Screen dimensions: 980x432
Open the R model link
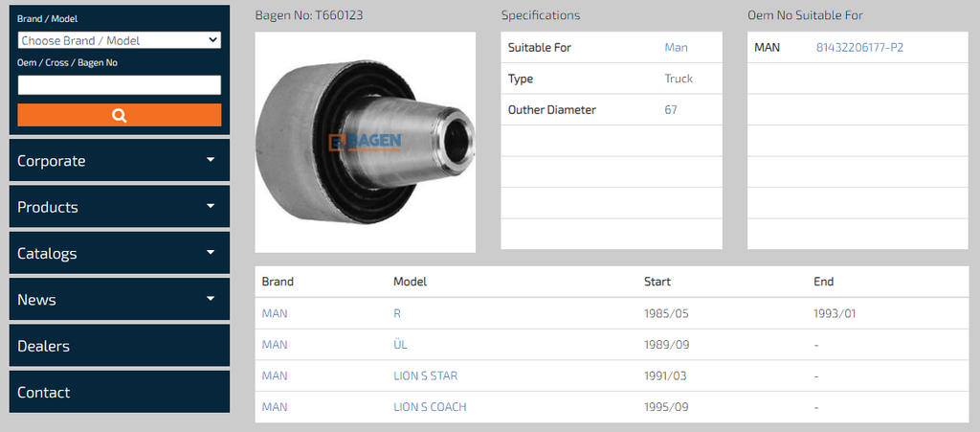point(397,313)
